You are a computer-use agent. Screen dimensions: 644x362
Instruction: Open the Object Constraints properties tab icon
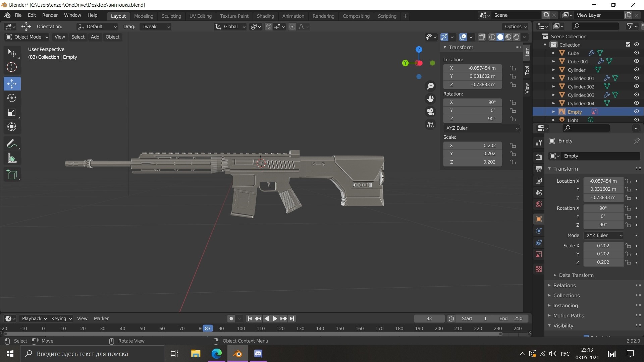pyautogui.click(x=539, y=243)
